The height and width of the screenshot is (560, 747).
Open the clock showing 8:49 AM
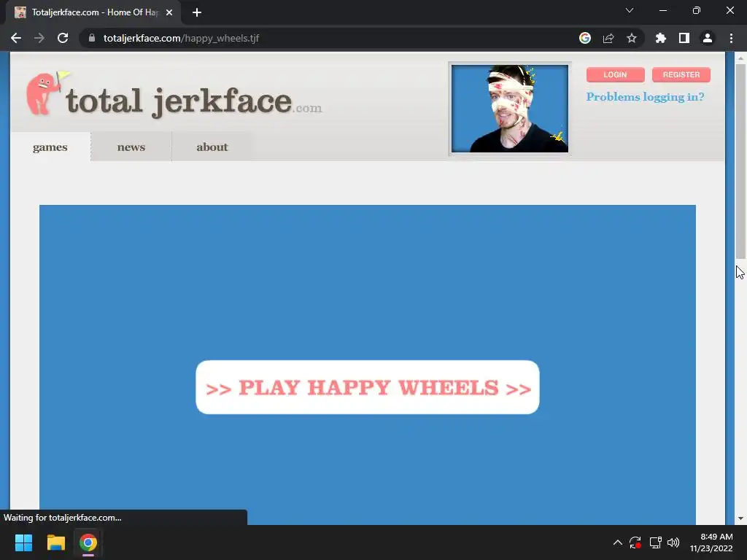click(x=711, y=542)
